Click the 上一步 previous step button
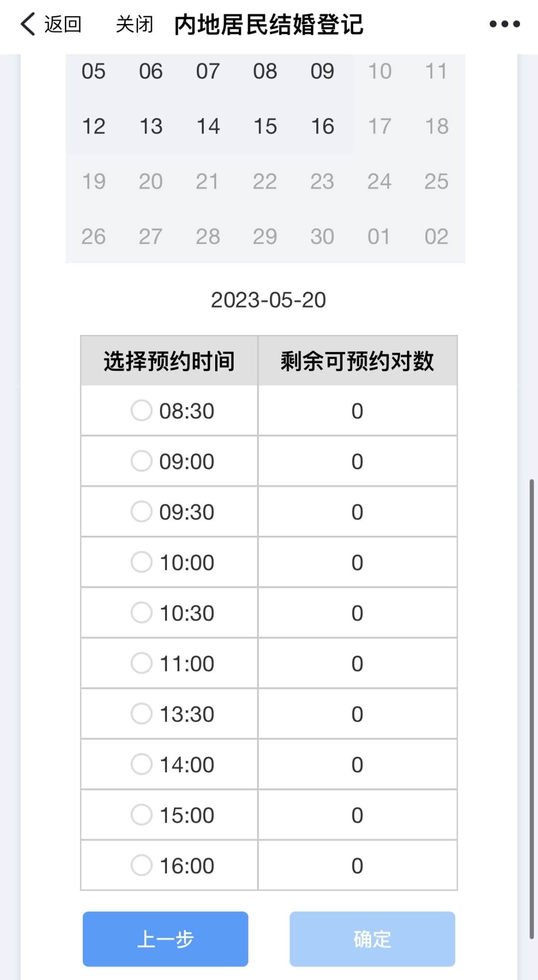 [165, 939]
